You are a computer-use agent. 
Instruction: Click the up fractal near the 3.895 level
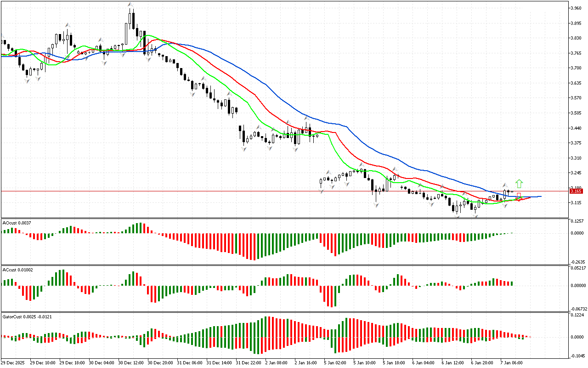point(67,25)
